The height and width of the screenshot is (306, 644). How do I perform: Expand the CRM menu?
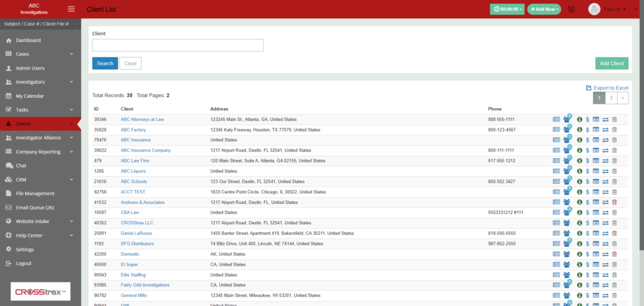[40, 179]
